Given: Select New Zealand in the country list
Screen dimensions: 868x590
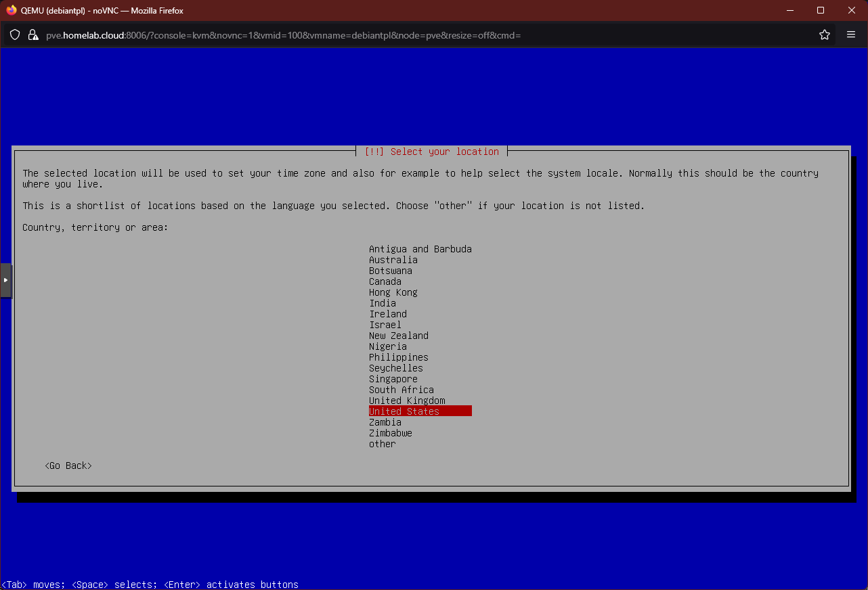Looking at the screenshot, I should 399,336.
